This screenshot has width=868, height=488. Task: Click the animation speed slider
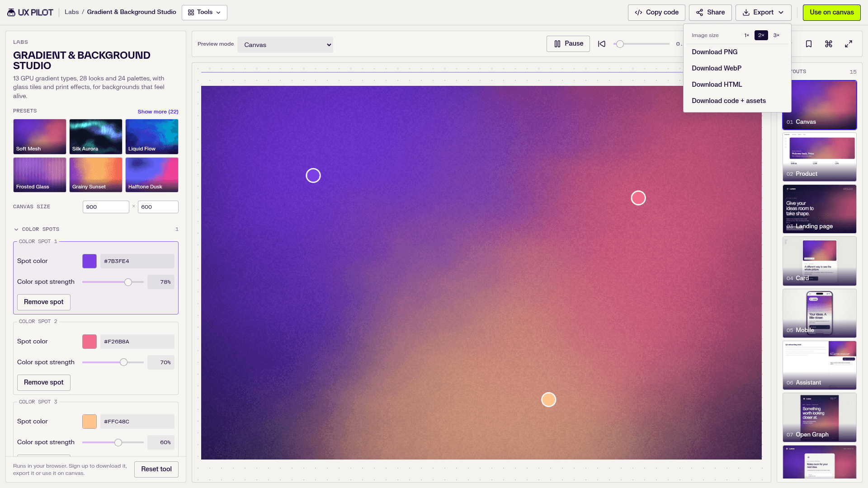(x=642, y=44)
